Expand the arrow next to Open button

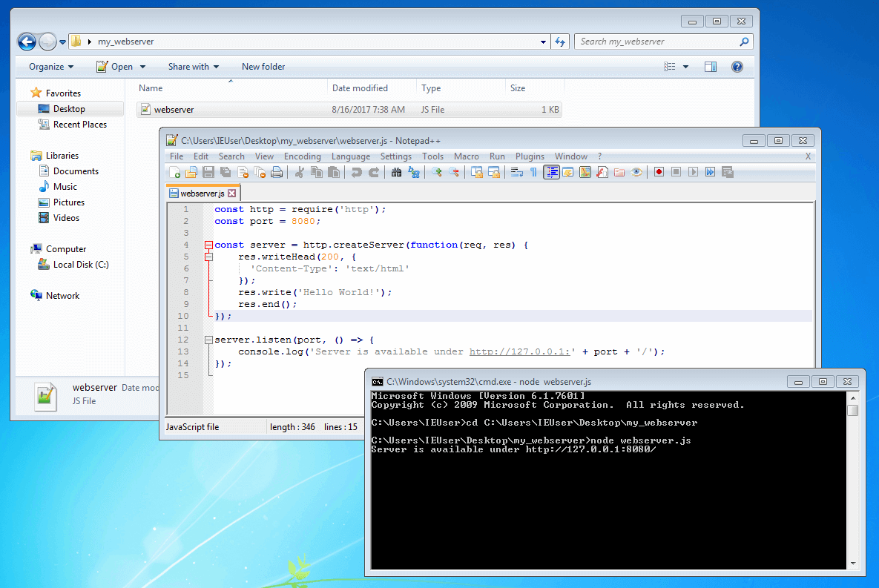tap(142, 67)
